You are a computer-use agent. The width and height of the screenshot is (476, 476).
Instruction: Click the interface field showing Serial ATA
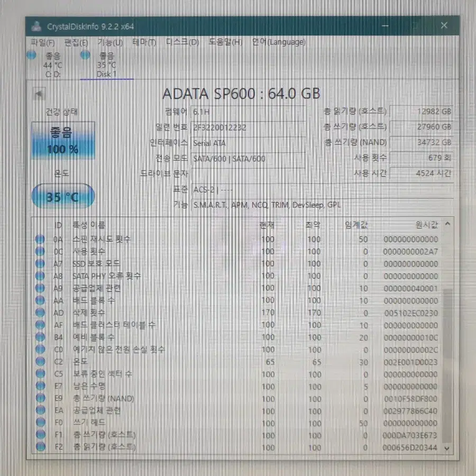pyautogui.click(x=248, y=143)
